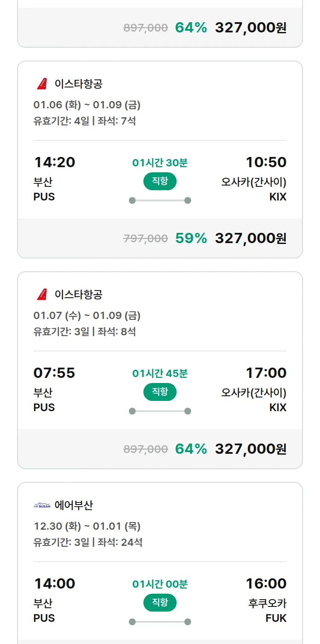Open the 12.30 (화) ~ 01.01 (목) date range
The height and width of the screenshot is (644, 320).
tap(87, 526)
